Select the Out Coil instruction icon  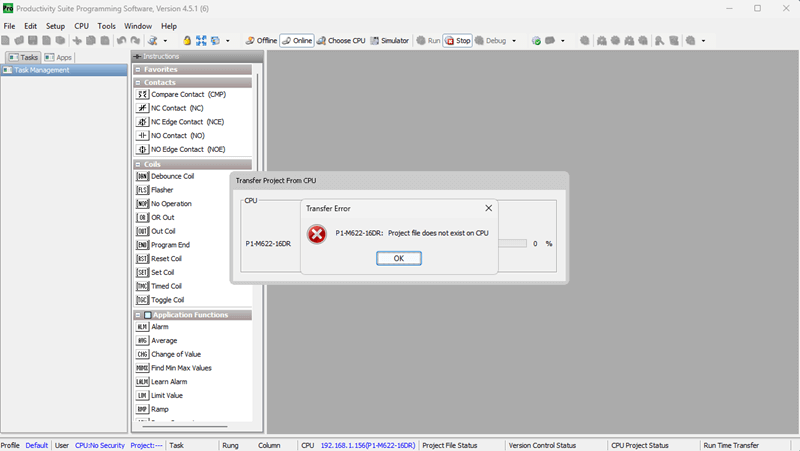(142, 231)
